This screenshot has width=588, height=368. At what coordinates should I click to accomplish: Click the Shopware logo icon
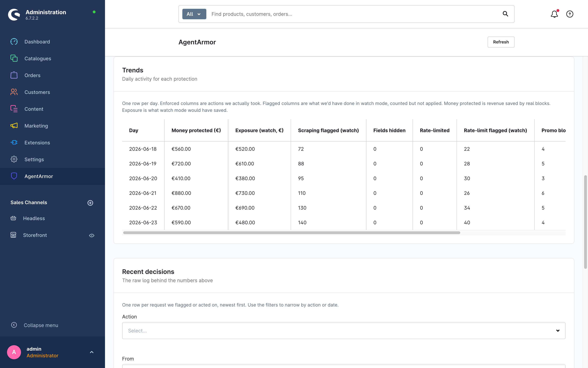[14, 15]
